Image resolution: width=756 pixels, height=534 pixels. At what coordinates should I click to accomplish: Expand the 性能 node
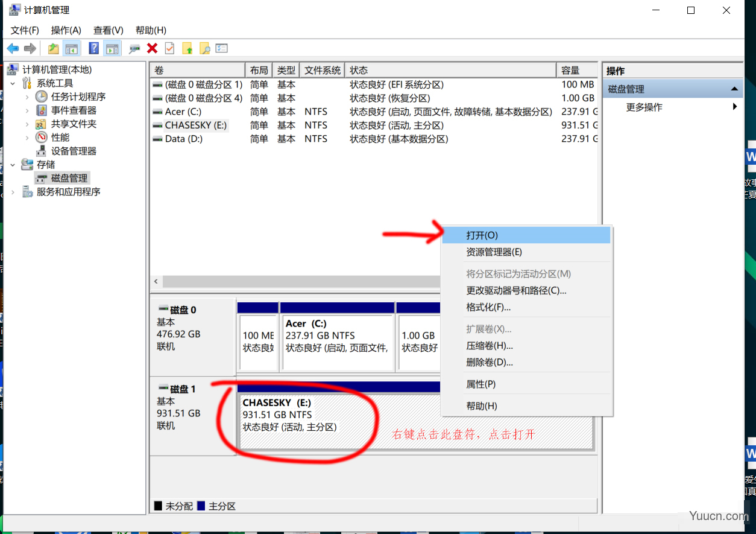[27, 138]
